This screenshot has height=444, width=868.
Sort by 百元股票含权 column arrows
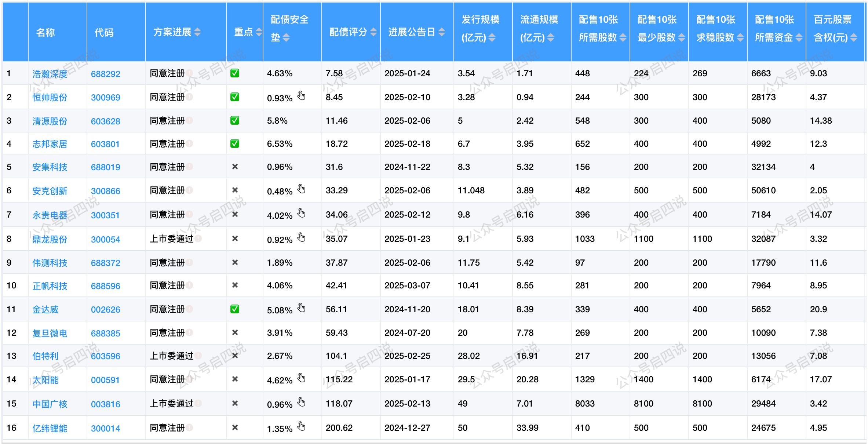click(x=854, y=37)
